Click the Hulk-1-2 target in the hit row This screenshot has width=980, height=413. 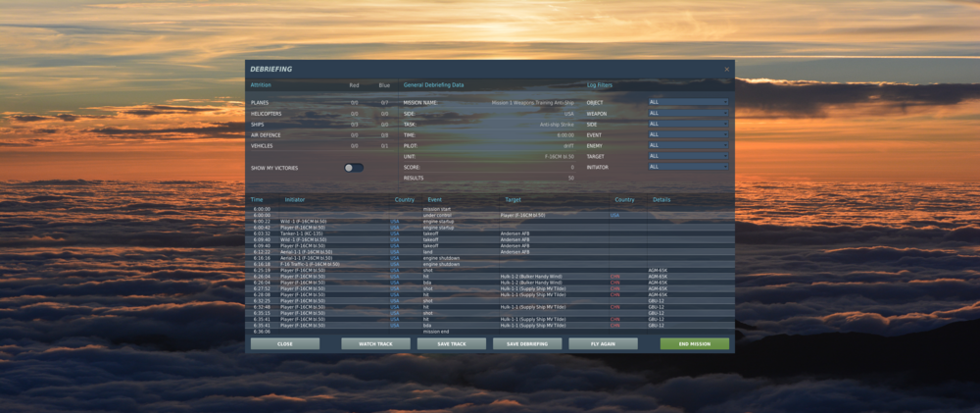click(x=531, y=277)
